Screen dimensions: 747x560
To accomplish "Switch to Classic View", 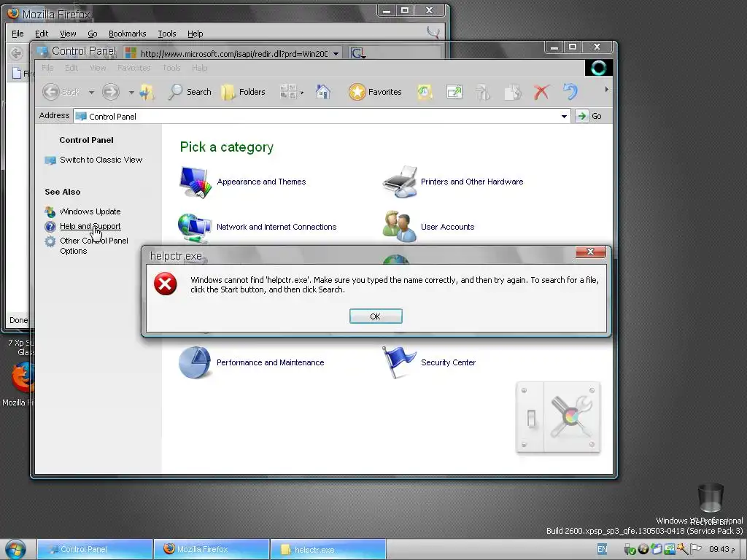I will point(101,160).
